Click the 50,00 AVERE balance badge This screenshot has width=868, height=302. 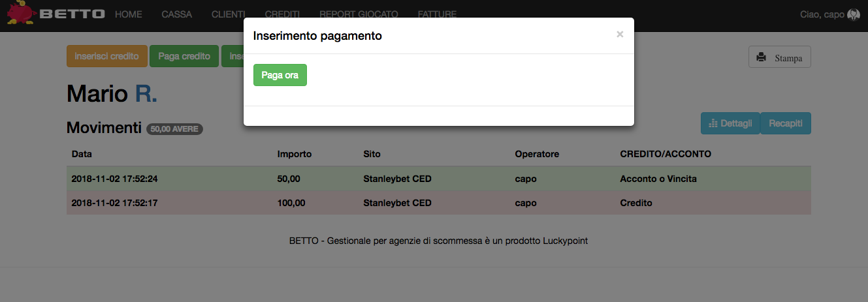pos(174,129)
